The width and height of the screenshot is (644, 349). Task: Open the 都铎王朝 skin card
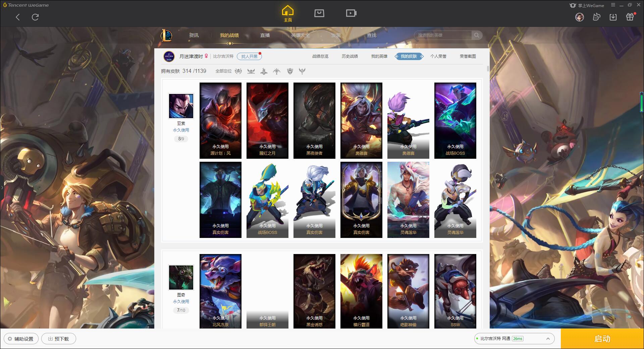point(267,291)
